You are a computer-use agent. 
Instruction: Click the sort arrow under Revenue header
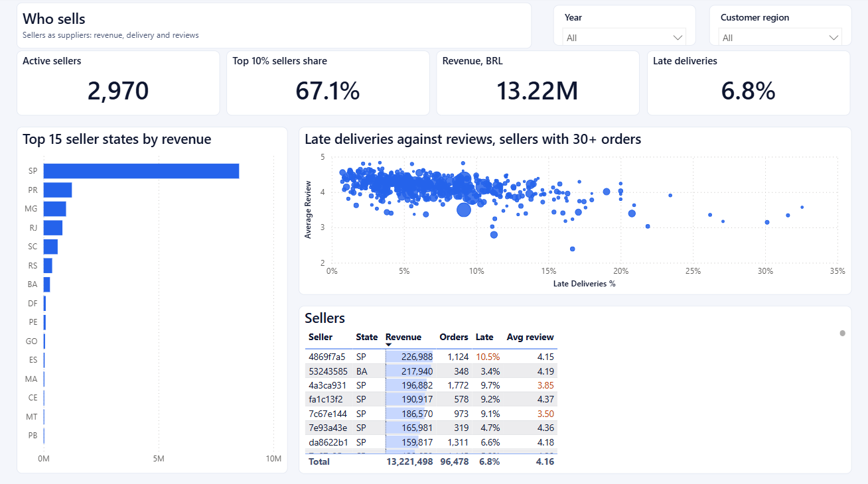389,345
